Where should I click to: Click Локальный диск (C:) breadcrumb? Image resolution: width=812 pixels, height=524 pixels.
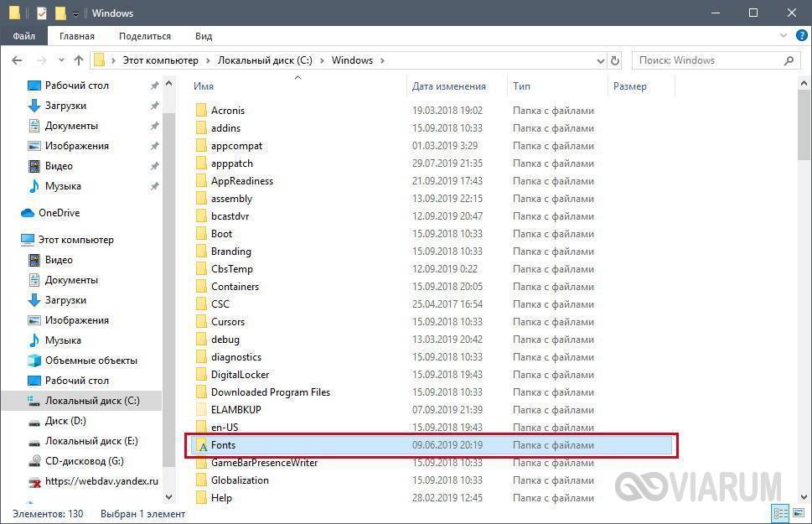coord(265,60)
